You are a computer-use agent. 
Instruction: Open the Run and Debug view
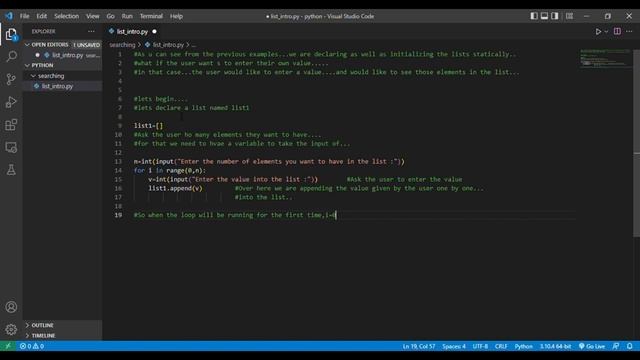[x=11, y=102]
